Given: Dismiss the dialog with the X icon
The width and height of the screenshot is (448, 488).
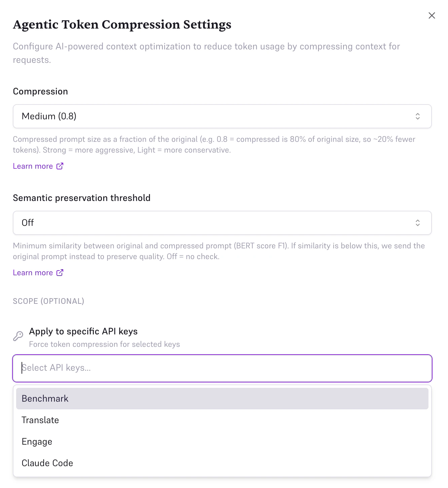Looking at the screenshot, I should (432, 15).
